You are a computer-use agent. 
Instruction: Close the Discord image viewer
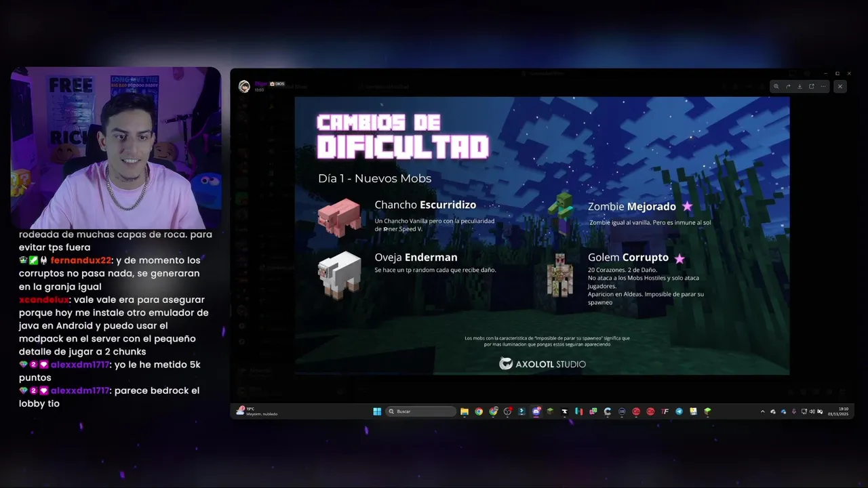(840, 86)
